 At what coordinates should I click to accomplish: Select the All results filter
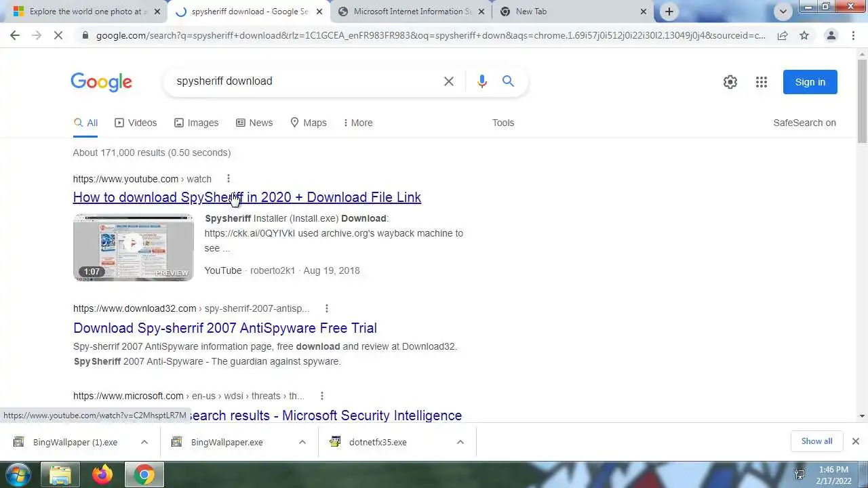click(85, 123)
